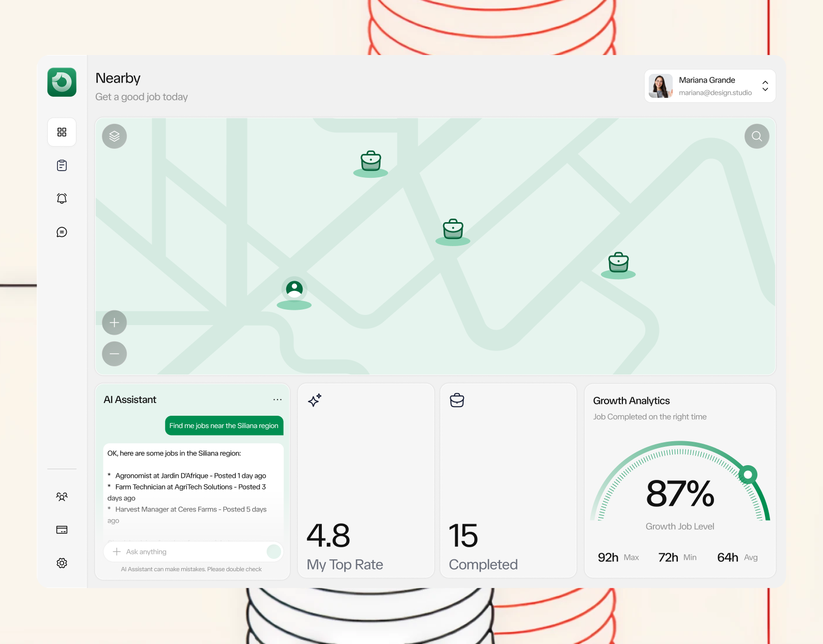Open the map search icon
This screenshot has width=823, height=644.
pyautogui.click(x=756, y=136)
